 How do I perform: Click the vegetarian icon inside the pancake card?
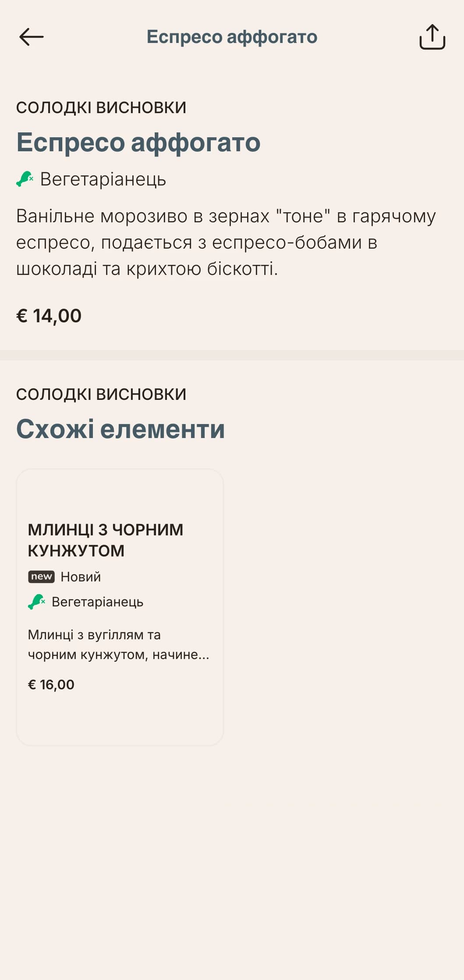click(x=37, y=602)
